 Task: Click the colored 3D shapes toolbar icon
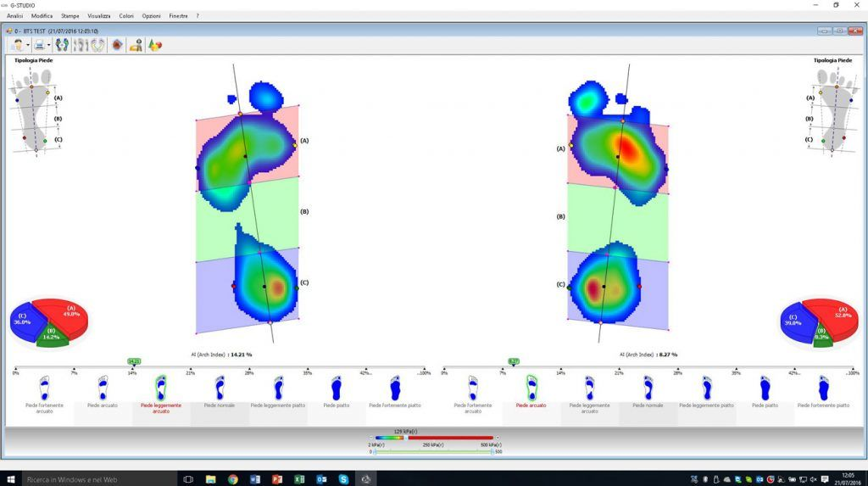[x=155, y=45]
